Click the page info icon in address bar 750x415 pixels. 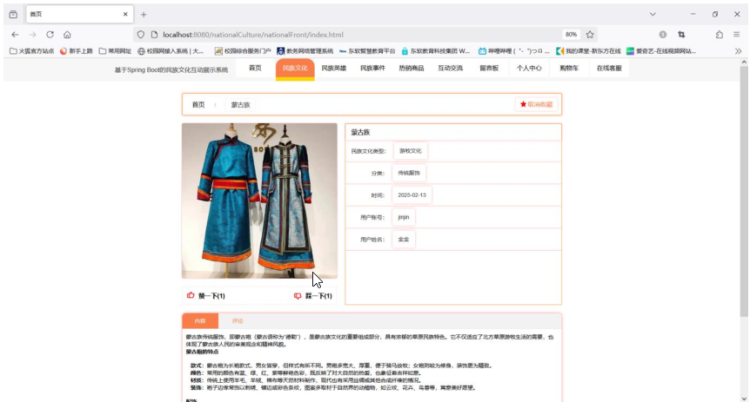click(x=154, y=34)
